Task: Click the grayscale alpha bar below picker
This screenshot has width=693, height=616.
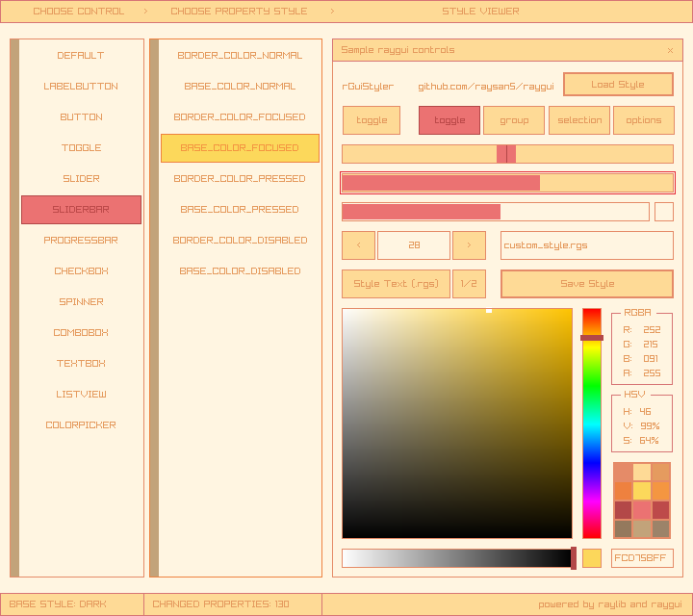Action: coord(456,558)
